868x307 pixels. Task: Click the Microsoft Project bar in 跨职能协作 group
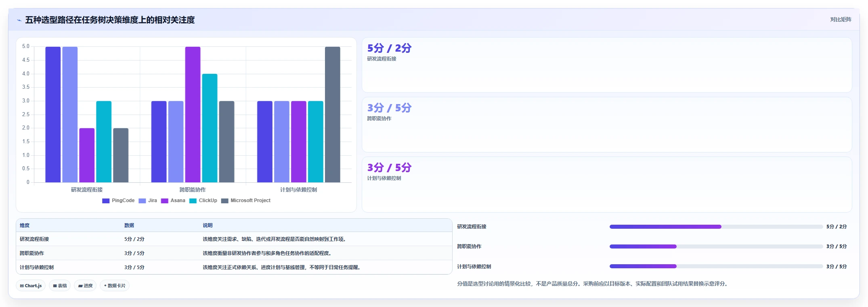tap(226, 142)
